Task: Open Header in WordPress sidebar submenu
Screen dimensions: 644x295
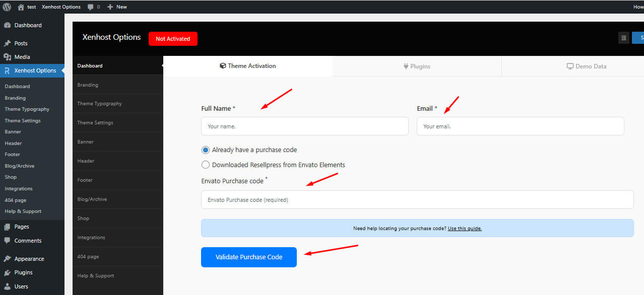Action: [13, 143]
